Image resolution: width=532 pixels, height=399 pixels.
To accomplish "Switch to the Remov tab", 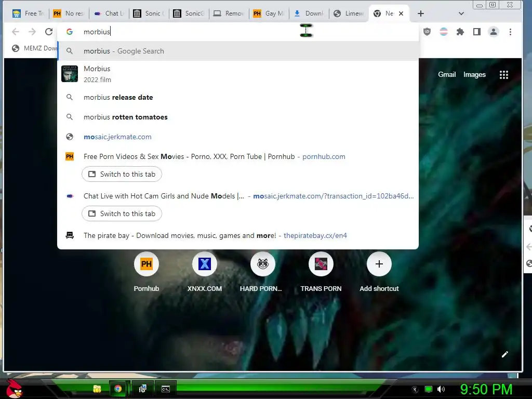I will pyautogui.click(x=229, y=14).
